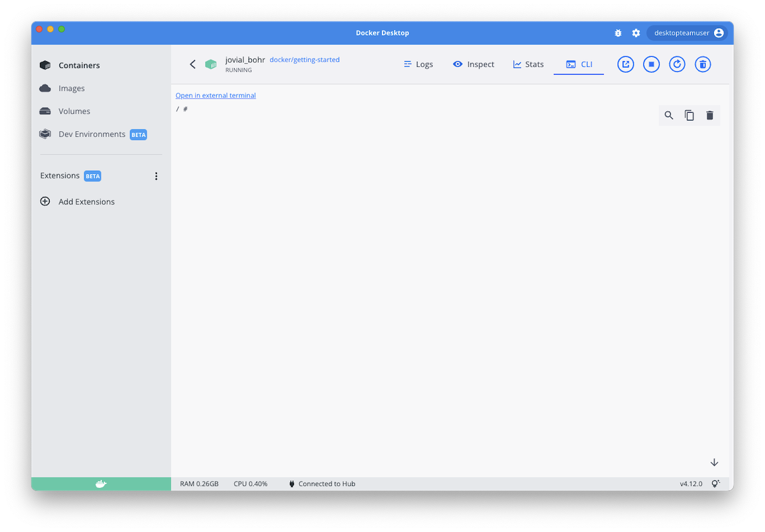This screenshot has height=532, width=765.
Task: Open an external terminal via the terminal icon
Action: (x=625, y=64)
